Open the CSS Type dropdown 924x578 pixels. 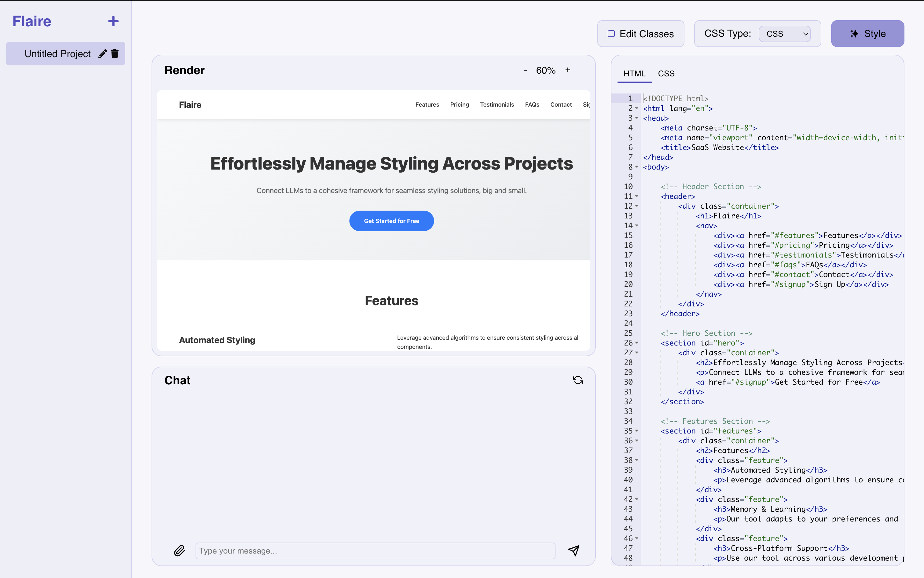tap(784, 34)
